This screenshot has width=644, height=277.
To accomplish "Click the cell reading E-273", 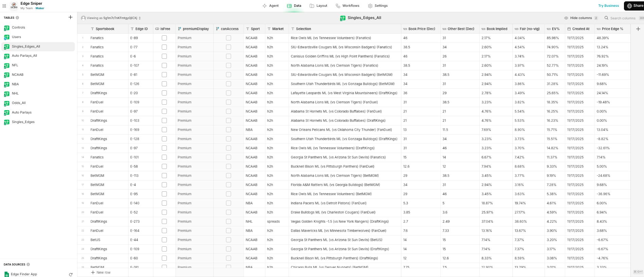I will (141, 222).
